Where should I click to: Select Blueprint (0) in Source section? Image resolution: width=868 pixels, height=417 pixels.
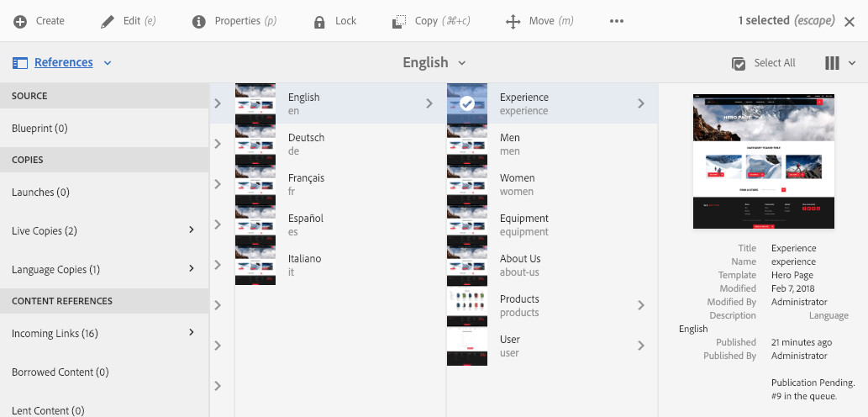click(x=104, y=128)
